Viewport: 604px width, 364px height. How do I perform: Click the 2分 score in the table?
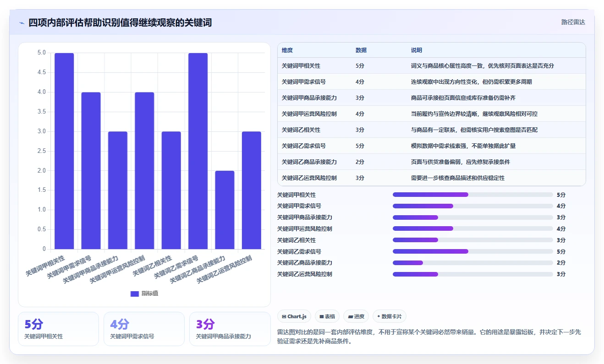360,162
